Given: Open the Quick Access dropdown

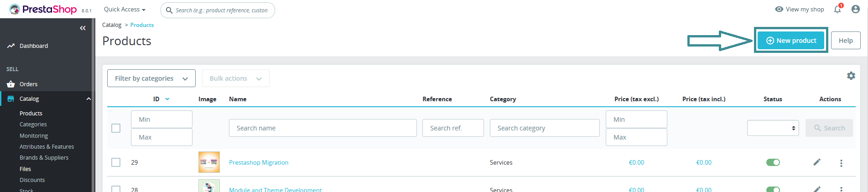Looking at the screenshot, I should pyautogui.click(x=125, y=10).
